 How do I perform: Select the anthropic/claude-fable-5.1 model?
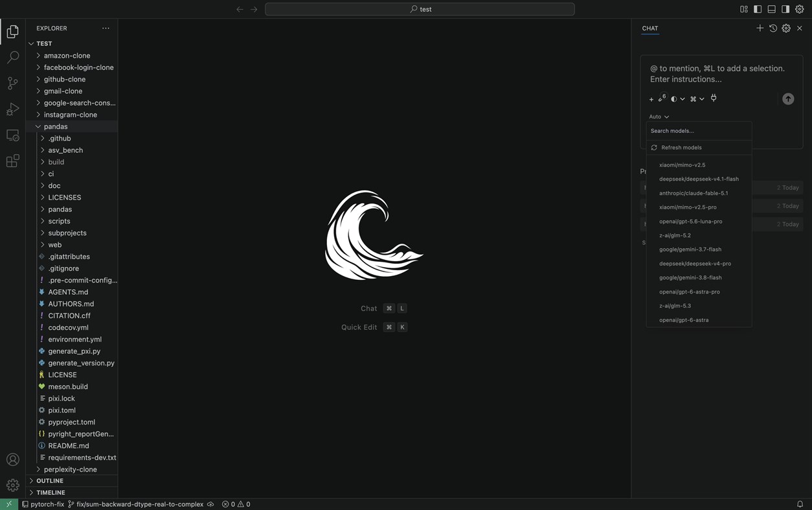(699, 193)
